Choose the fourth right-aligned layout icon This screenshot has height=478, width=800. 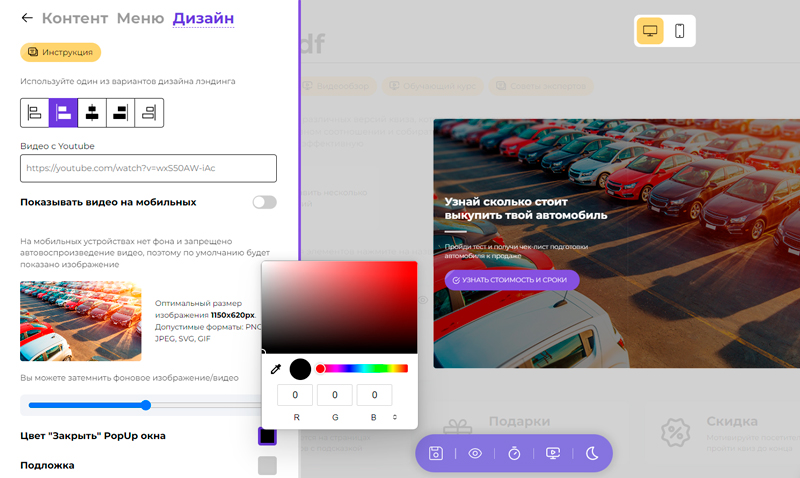coord(120,113)
